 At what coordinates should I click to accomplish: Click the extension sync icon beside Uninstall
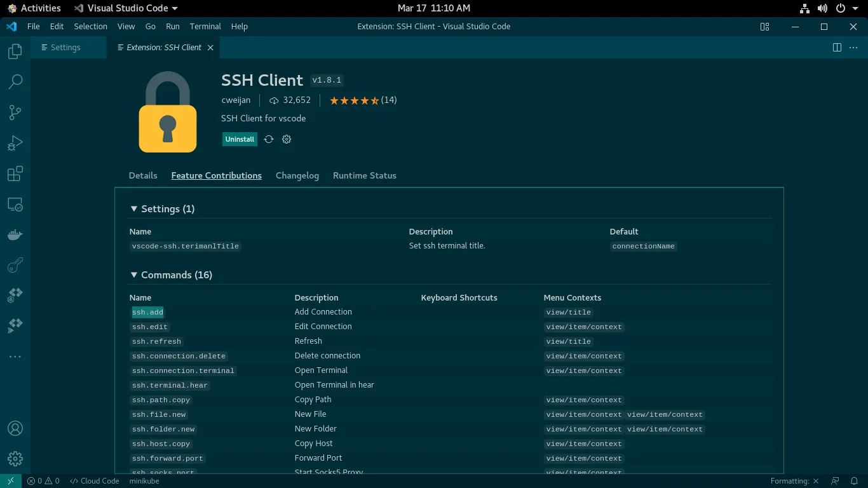pyautogui.click(x=269, y=139)
